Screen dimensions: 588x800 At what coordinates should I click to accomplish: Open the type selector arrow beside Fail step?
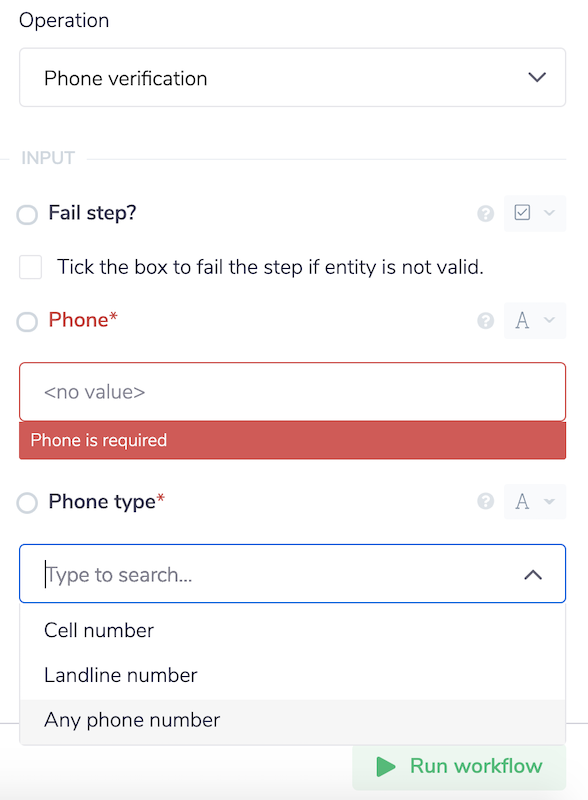(x=548, y=213)
